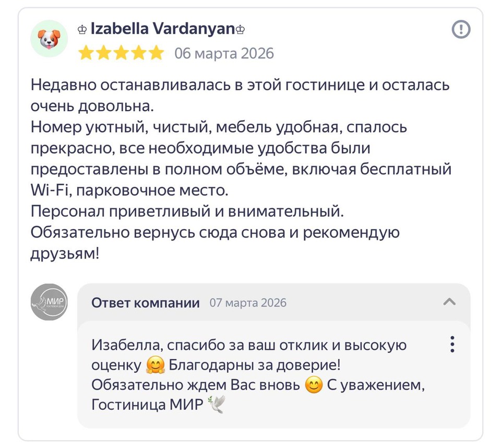The height and width of the screenshot is (448, 501).
Task: Collapse the company reply with the chevron
Action: click(x=450, y=302)
